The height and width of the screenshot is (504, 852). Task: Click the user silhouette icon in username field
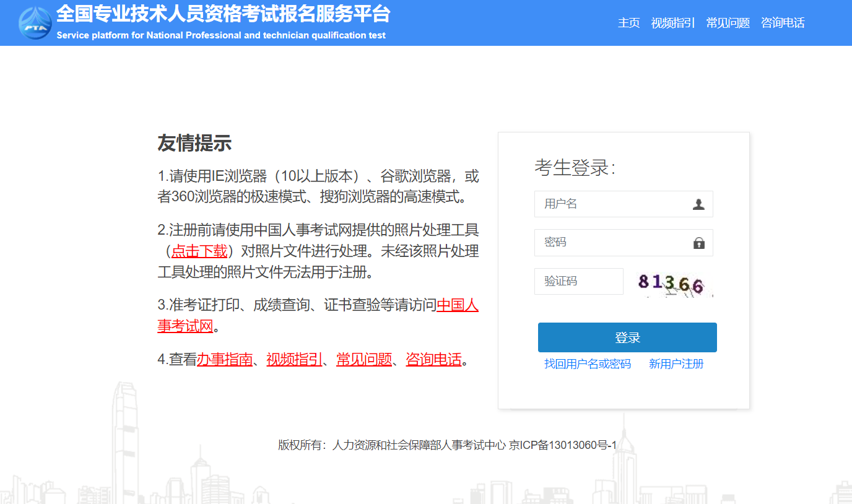click(698, 204)
